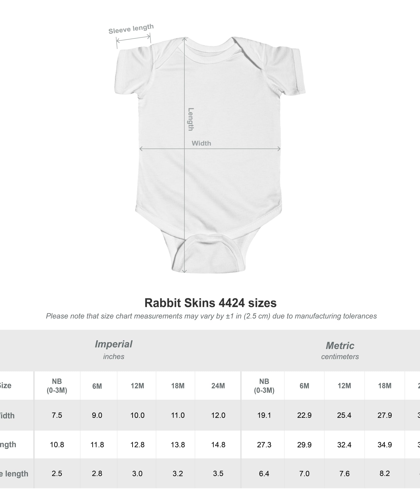The width and height of the screenshot is (420, 504).
Task: Select the "Imperial" section heading
Action: pyautogui.click(x=113, y=344)
